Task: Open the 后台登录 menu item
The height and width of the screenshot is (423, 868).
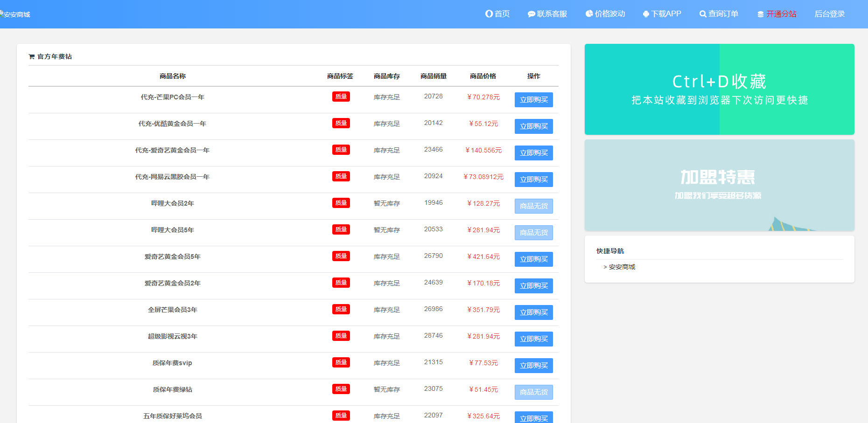Action: [x=829, y=14]
